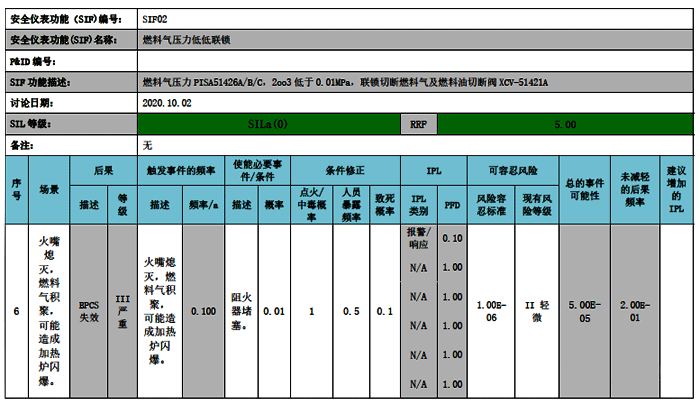Select the trigger frequency value 0.100
Image resolution: width=700 pixels, height=404 pixels.
203,311
